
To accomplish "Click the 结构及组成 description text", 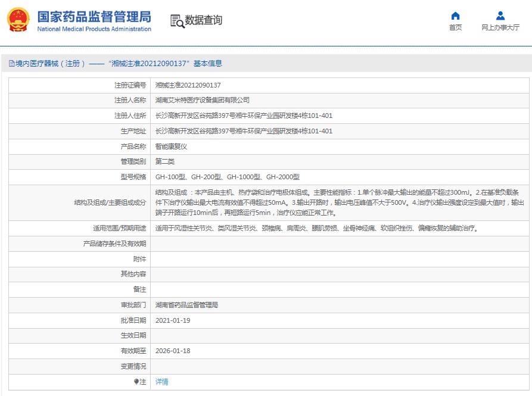I will click(340, 202).
